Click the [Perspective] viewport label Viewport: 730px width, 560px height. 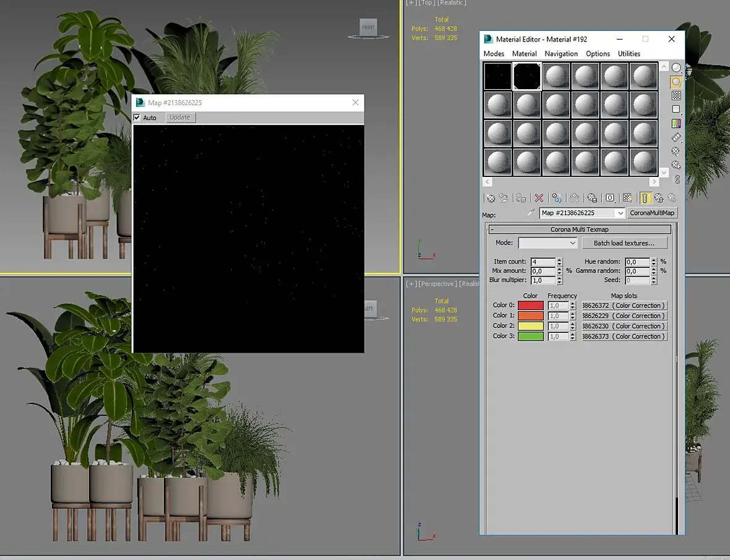(x=437, y=284)
